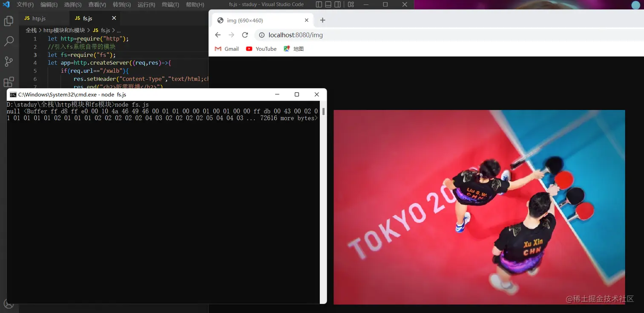The height and width of the screenshot is (313, 644).
Task: Go back using the browser back arrow
Action: point(218,35)
